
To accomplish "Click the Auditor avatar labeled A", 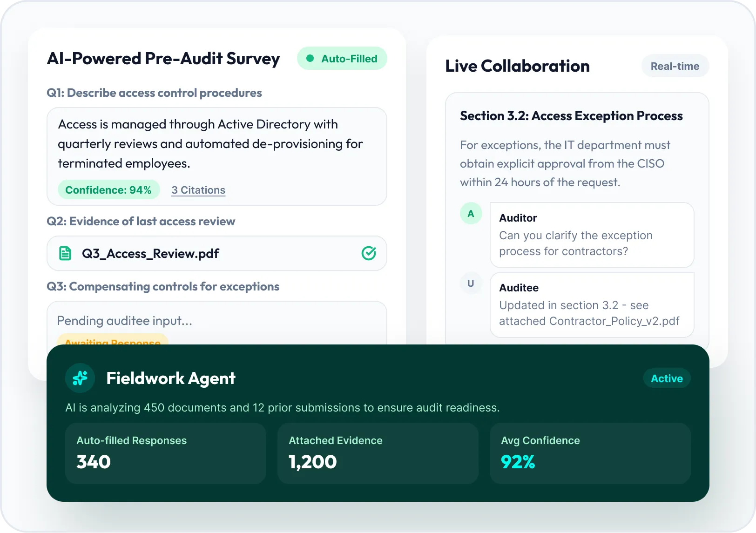I will coord(471,214).
